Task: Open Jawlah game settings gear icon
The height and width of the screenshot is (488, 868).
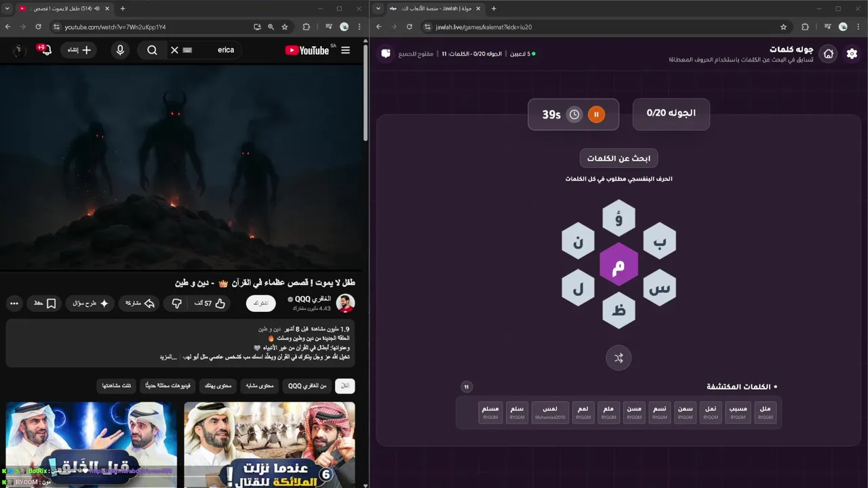Action: click(x=852, y=54)
